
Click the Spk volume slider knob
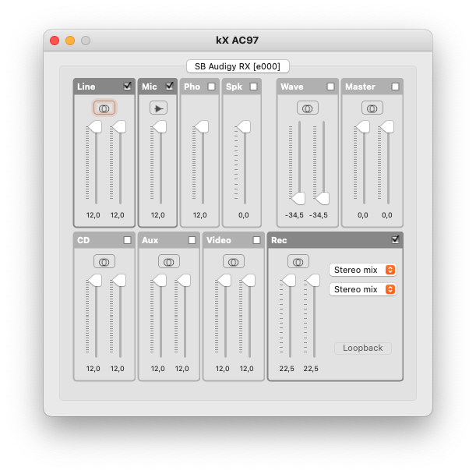pyautogui.click(x=244, y=127)
